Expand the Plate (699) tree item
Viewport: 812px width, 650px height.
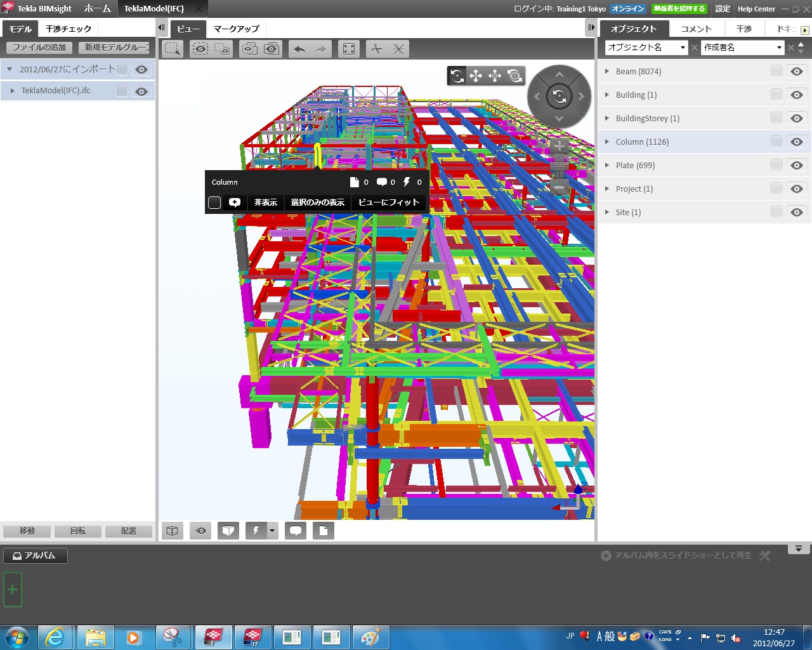pos(608,165)
